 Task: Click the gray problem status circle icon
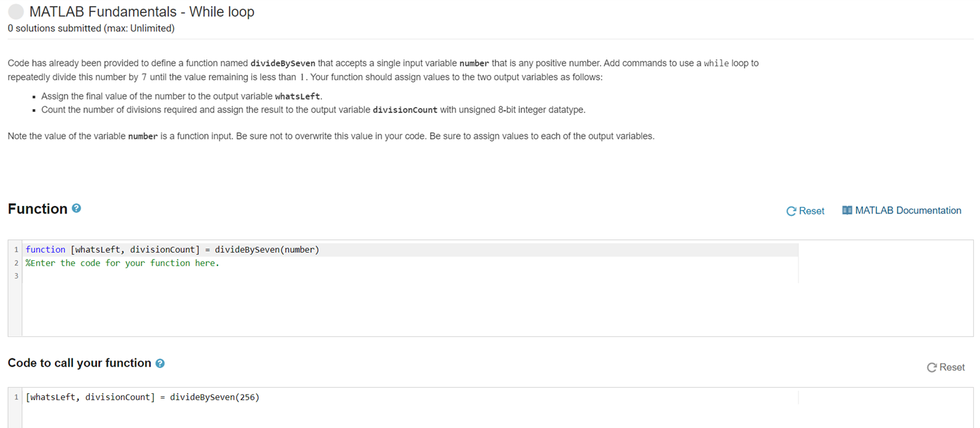click(x=16, y=11)
